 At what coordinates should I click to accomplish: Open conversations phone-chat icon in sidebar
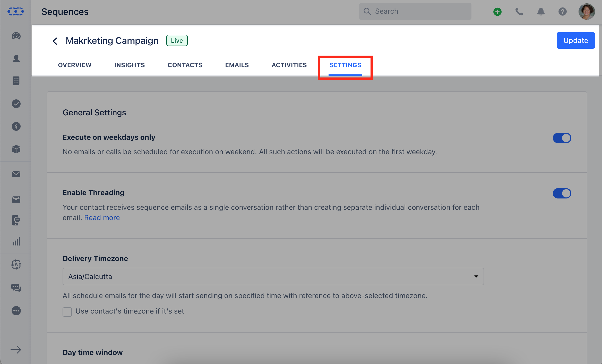pos(16,220)
